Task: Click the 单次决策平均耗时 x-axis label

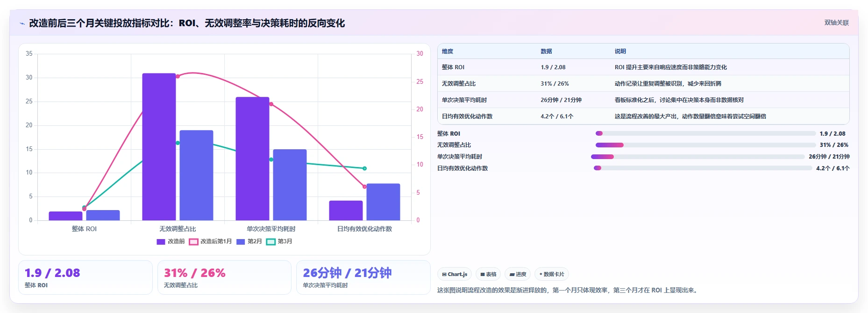Action: [x=271, y=229]
